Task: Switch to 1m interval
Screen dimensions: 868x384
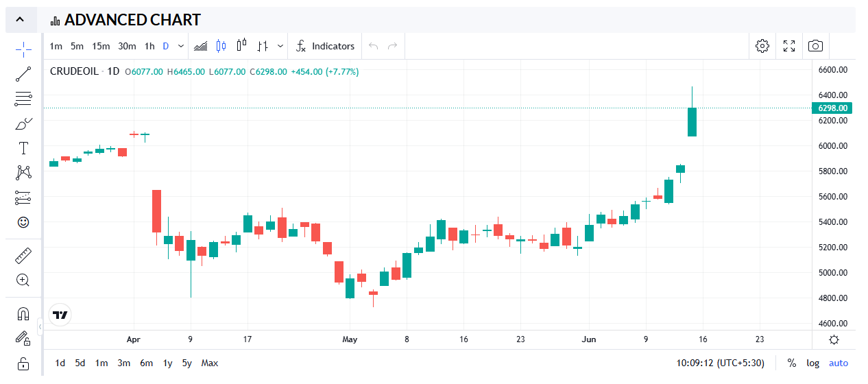Action: click(x=56, y=46)
